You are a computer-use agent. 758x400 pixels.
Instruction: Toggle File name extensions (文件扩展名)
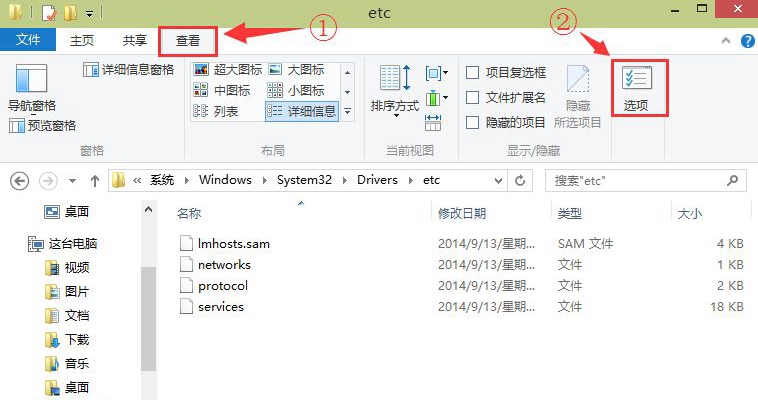(x=506, y=98)
